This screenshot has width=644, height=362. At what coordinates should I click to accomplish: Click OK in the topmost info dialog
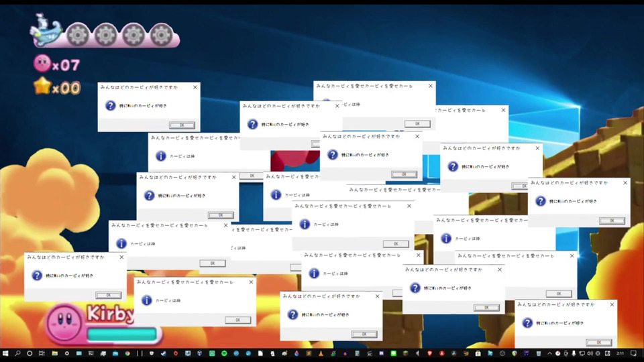click(417, 123)
